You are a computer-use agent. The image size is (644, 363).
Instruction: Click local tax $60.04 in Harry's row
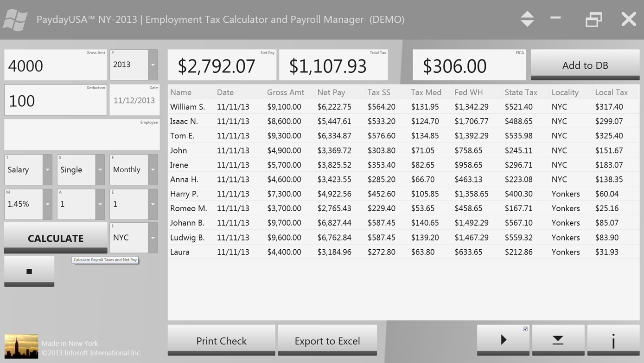(607, 194)
